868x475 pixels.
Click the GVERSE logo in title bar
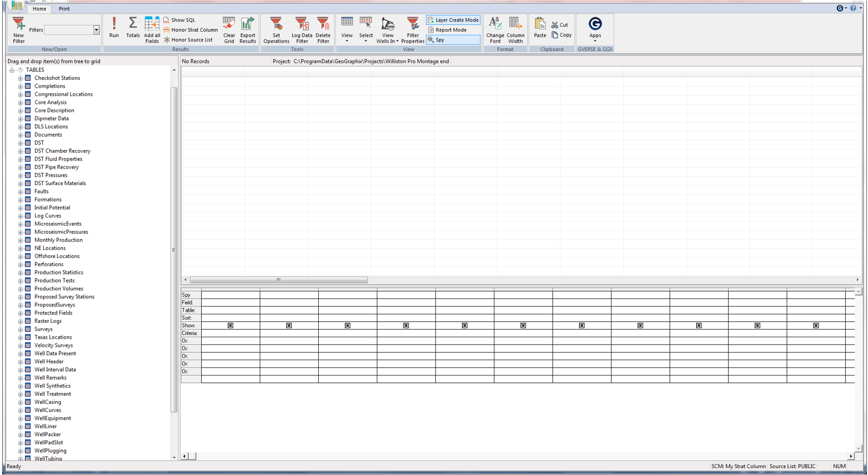(840, 8)
